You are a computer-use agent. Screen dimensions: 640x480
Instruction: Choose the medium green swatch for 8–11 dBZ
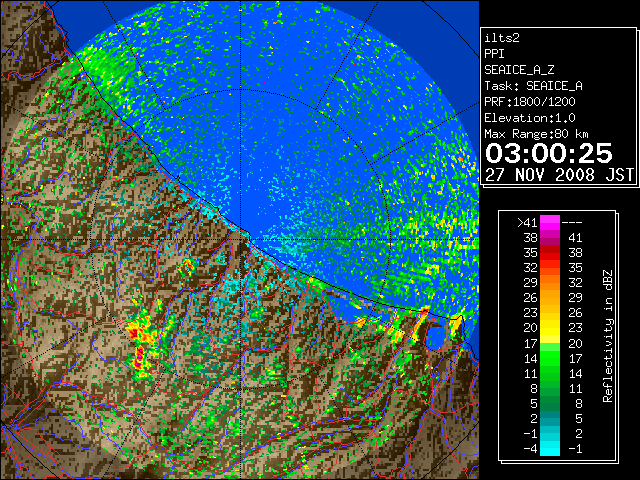tap(550, 389)
